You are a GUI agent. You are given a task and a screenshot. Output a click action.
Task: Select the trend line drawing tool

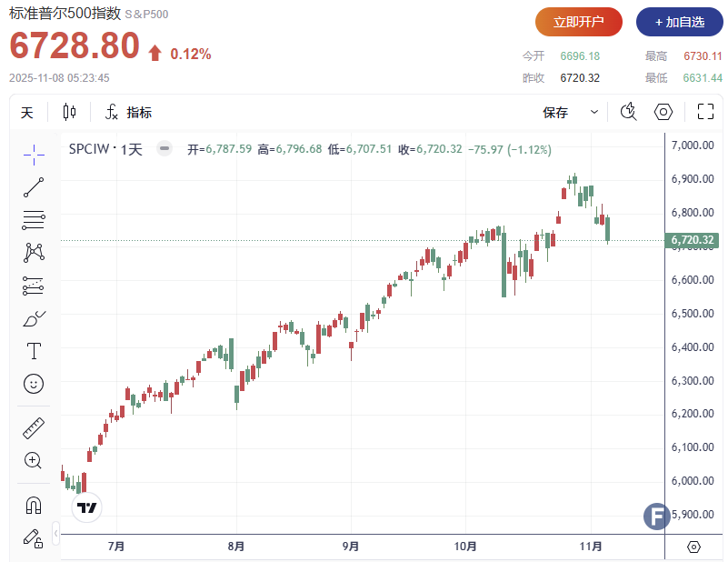(34, 187)
